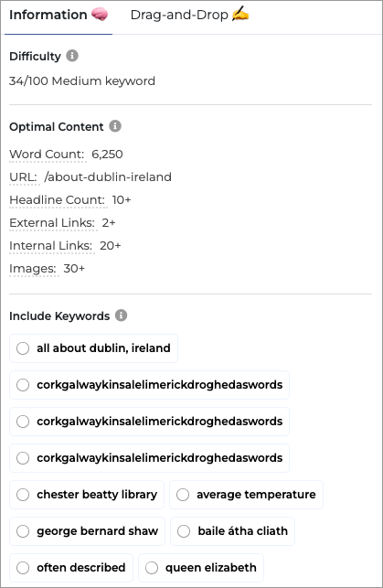Click the Images label

[33, 269]
